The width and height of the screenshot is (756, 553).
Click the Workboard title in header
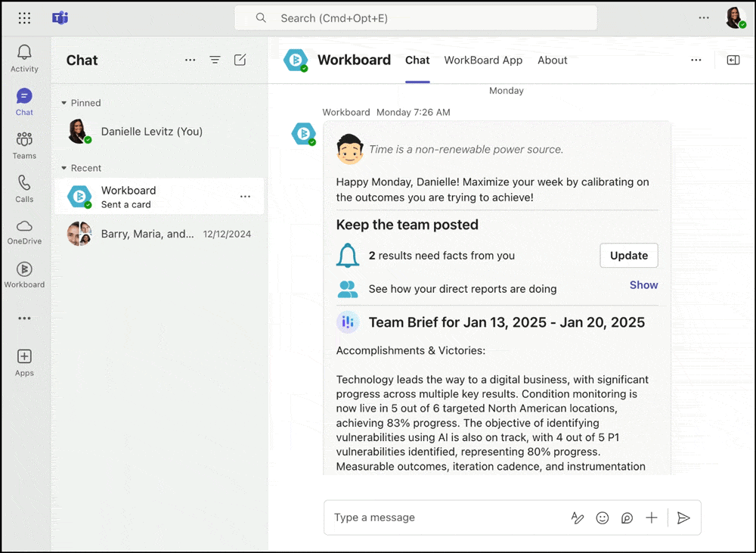coord(355,60)
